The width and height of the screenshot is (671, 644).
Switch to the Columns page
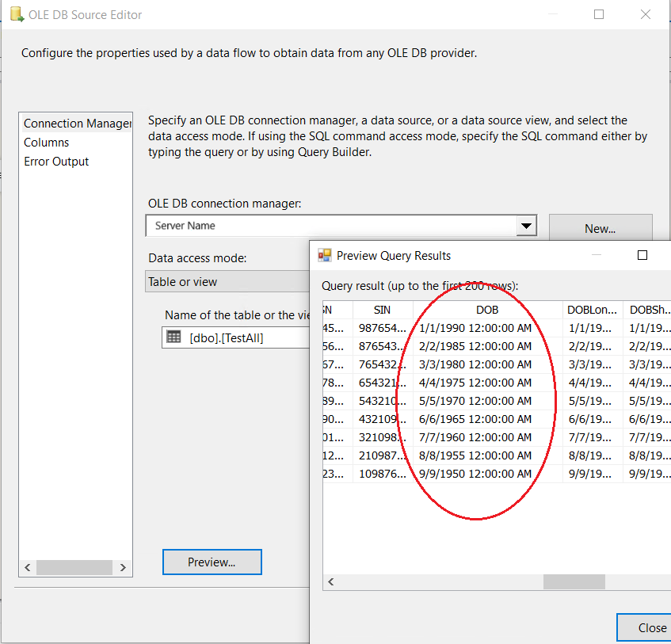click(47, 143)
